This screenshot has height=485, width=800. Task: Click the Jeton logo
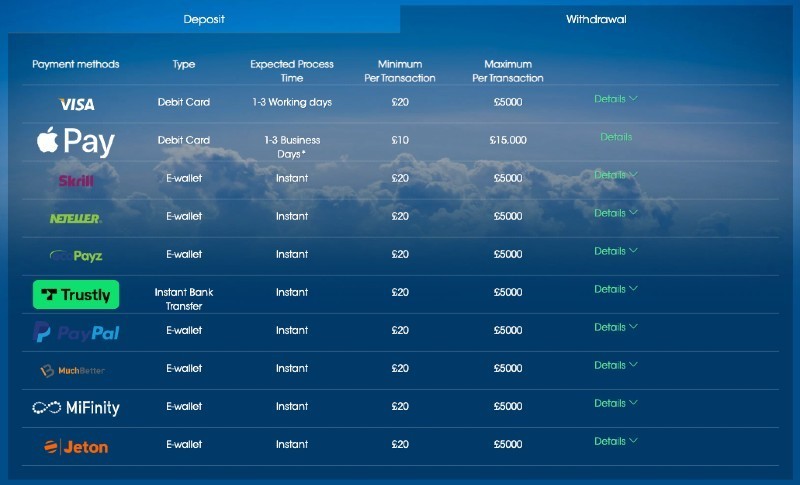coord(76,447)
